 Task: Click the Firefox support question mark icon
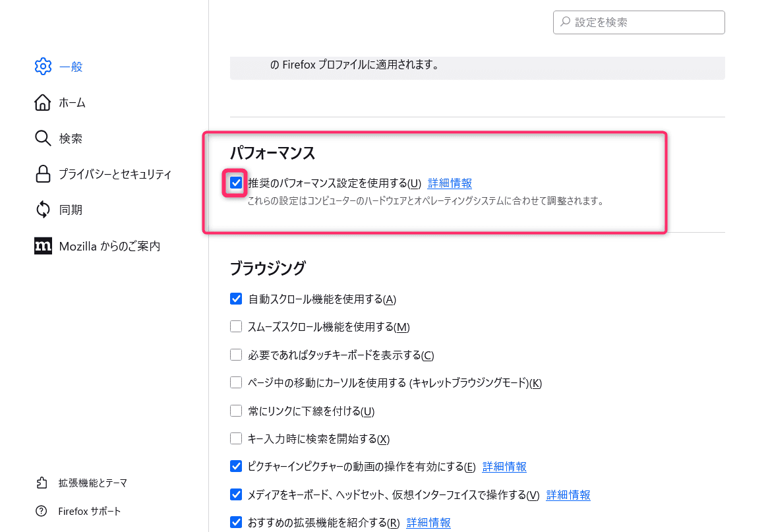(x=42, y=512)
